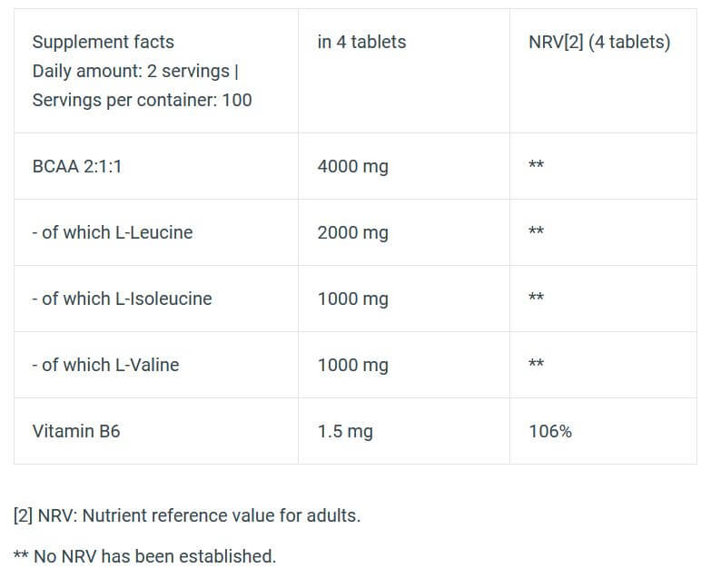This screenshot has height=588, width=711.
Task: Click the L-Valine row double asterisk
Action: (x=536, y=365)
